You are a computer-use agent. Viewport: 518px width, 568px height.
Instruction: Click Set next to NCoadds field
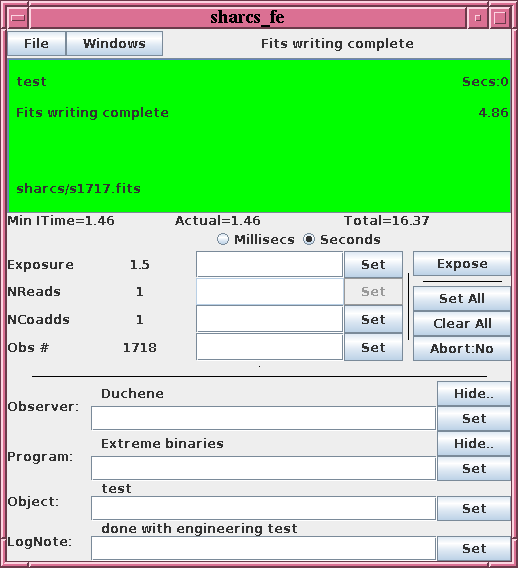click(373, 320)
